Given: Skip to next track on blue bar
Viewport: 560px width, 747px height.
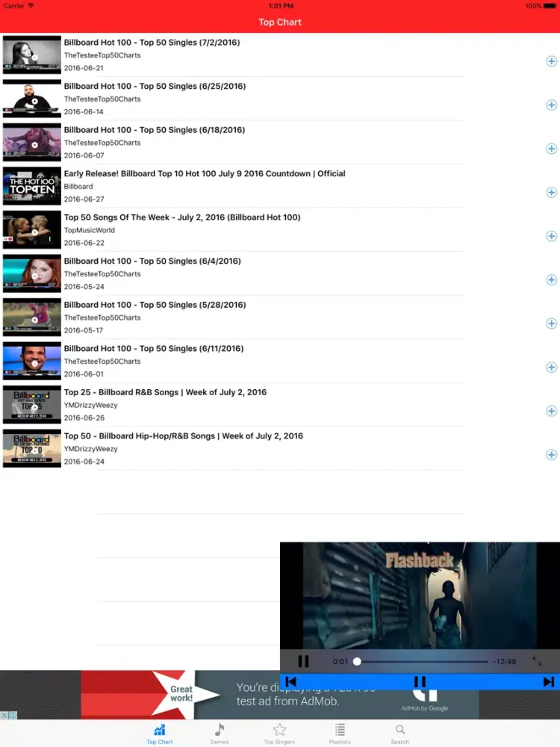Looking at the screenshot, I should pos(549,682).
